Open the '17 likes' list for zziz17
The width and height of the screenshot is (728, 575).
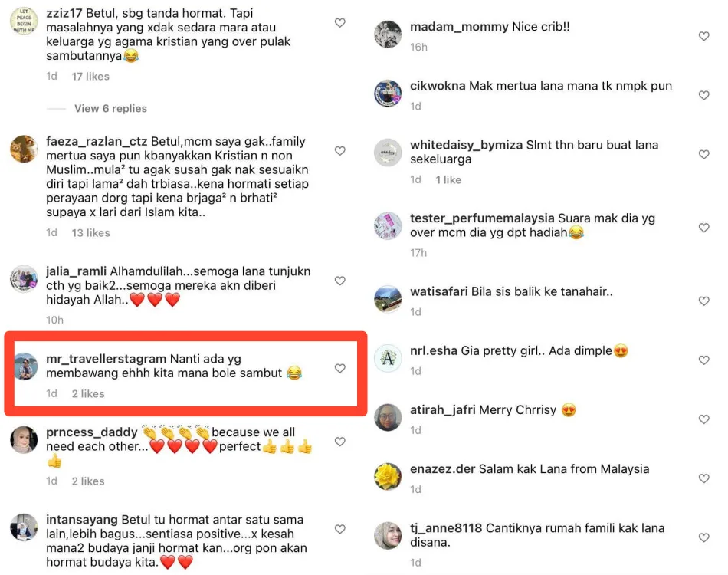(x=90, y=77)
